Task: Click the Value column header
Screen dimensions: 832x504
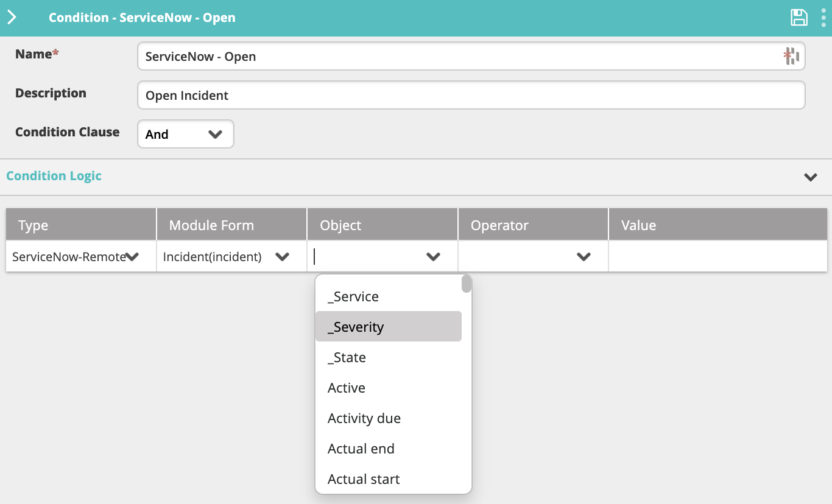Action: click(x=717, y=225)
